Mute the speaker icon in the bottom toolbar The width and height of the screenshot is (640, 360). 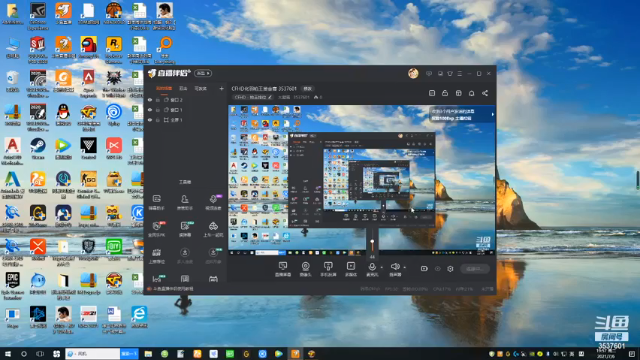tap(395, 268)
